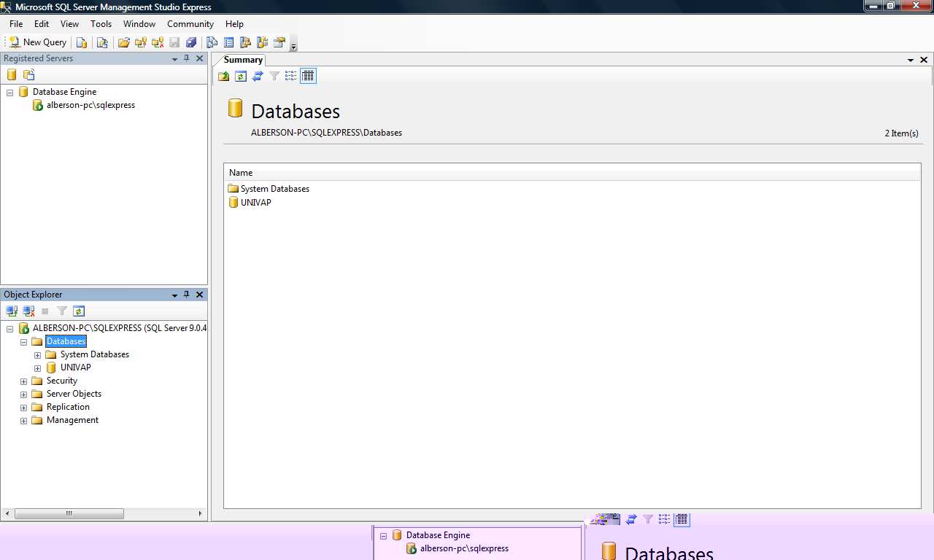The height and width of the screenshot is (560, 934).
Task: Click Object Explorer scrollbar right arrow
Action: click(x=200, y=513)
